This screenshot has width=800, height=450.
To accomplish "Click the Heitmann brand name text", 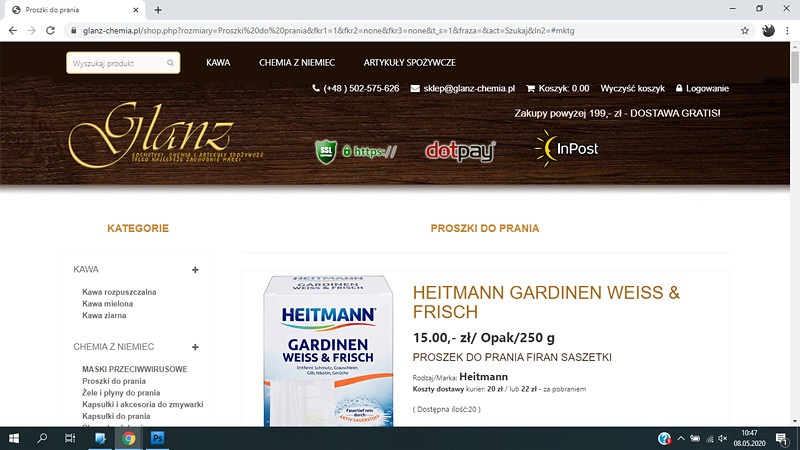I will click(484, 377).
